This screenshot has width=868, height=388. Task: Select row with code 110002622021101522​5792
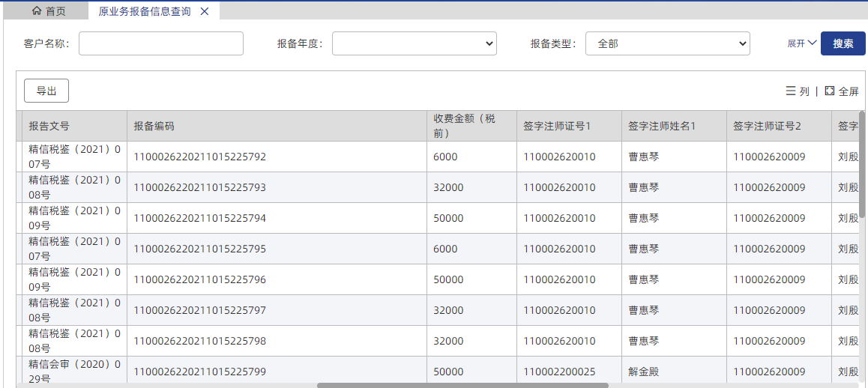tap(199, 157)
